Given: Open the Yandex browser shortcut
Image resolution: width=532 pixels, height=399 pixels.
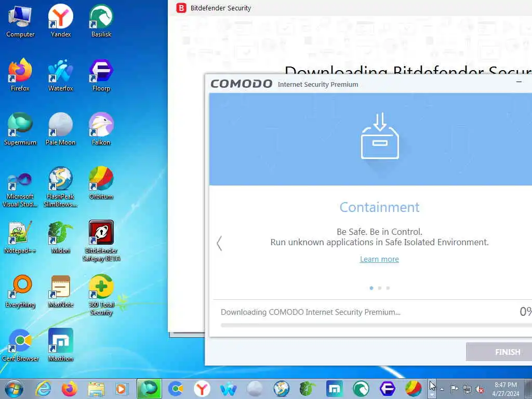Looking at the screenshot, I should point(61,21).
